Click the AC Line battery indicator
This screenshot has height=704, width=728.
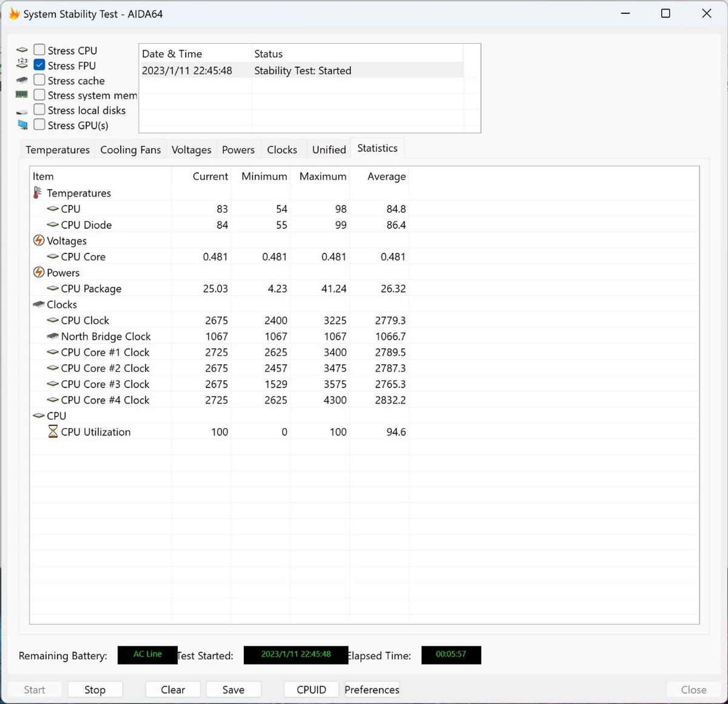pyautogui.click(x=147, y=654)
